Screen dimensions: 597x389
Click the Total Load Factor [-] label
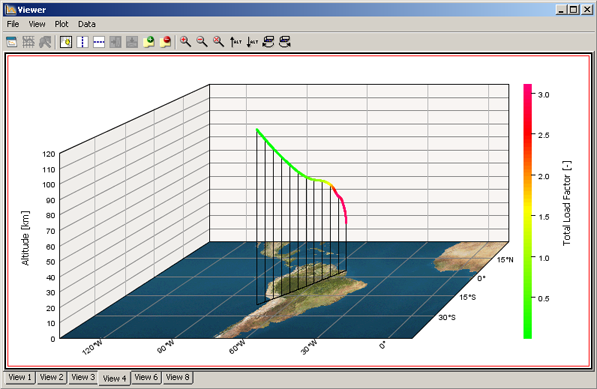coord(567,203)
